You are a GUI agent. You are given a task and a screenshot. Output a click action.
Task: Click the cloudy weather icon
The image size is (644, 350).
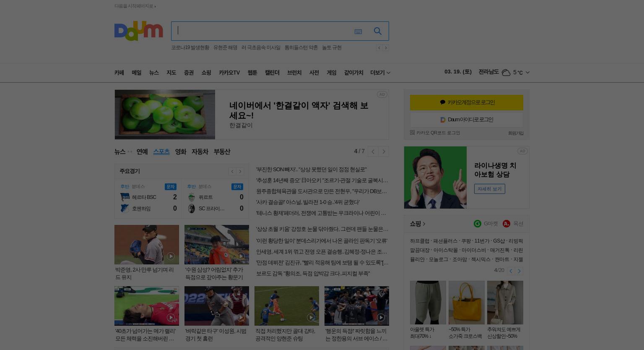point(506,73)
